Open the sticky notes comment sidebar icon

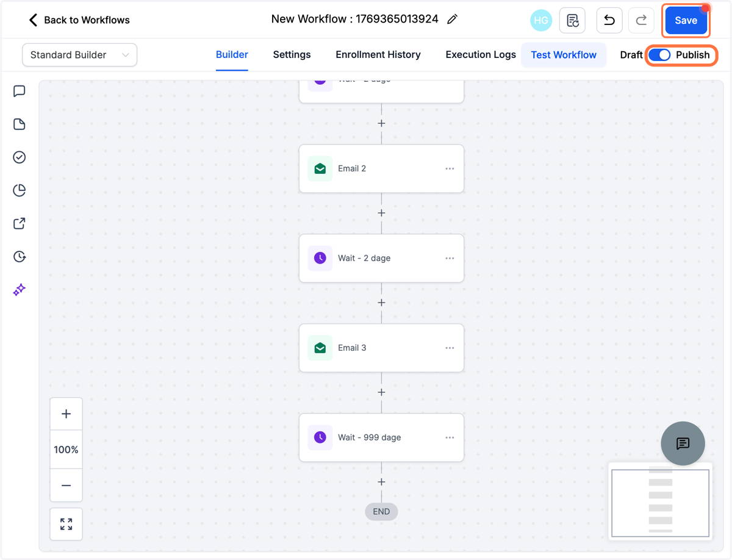click(x=20, y=92)
